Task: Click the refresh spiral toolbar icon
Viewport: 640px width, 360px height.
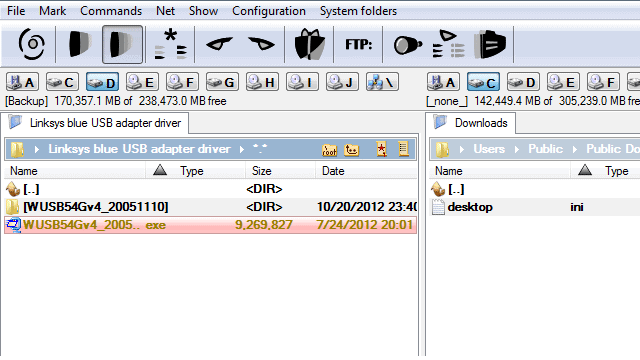Action: point(31,44)
